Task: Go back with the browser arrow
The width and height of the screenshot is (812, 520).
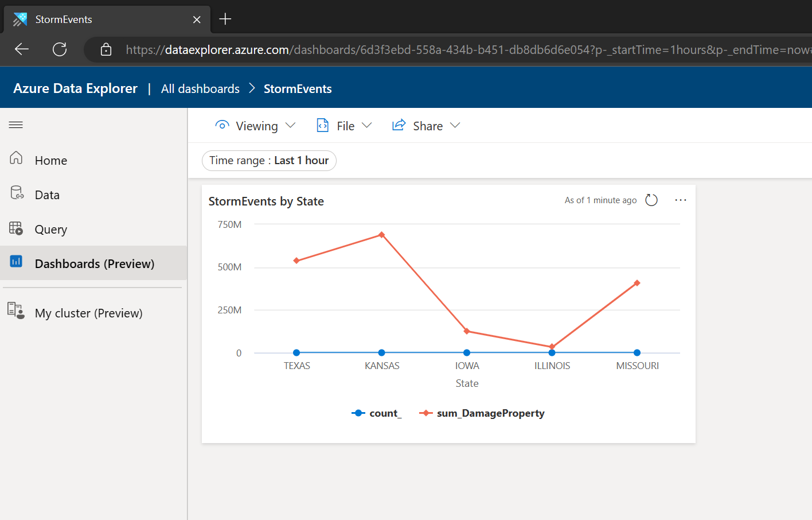Action: [22, 49]
